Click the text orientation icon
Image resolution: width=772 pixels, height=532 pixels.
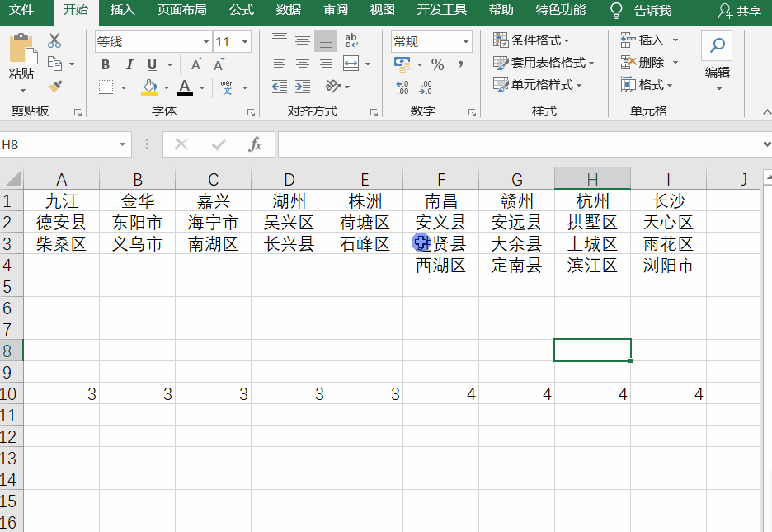[x=333, y=87]
